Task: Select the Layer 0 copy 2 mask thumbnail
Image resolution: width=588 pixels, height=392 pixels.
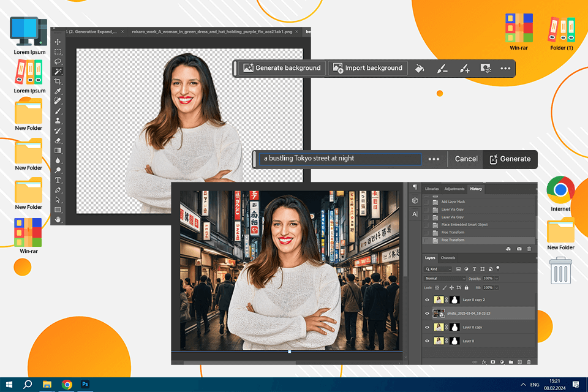Action: coord(455,300)
